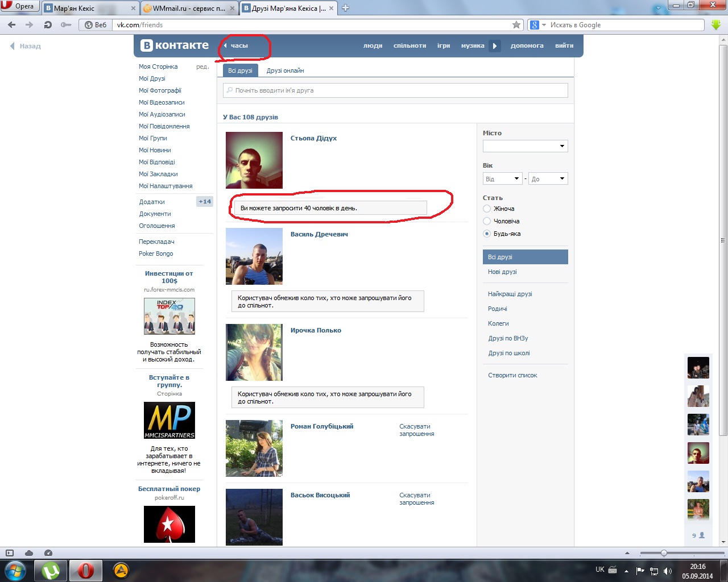Click the Google search engine icon

click(534, 25)
